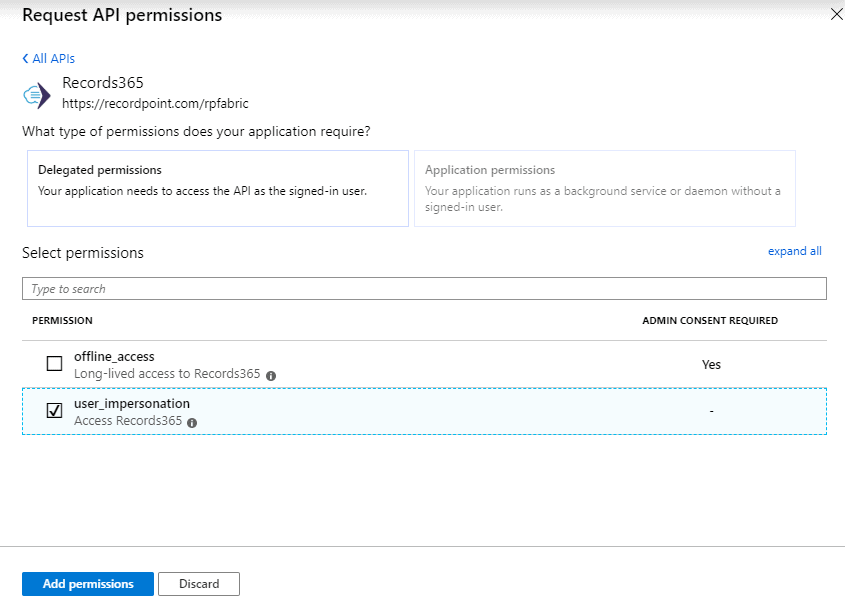Go back via the All APIs link
This screenshot has width=845, height=606.
coord(49,59)
